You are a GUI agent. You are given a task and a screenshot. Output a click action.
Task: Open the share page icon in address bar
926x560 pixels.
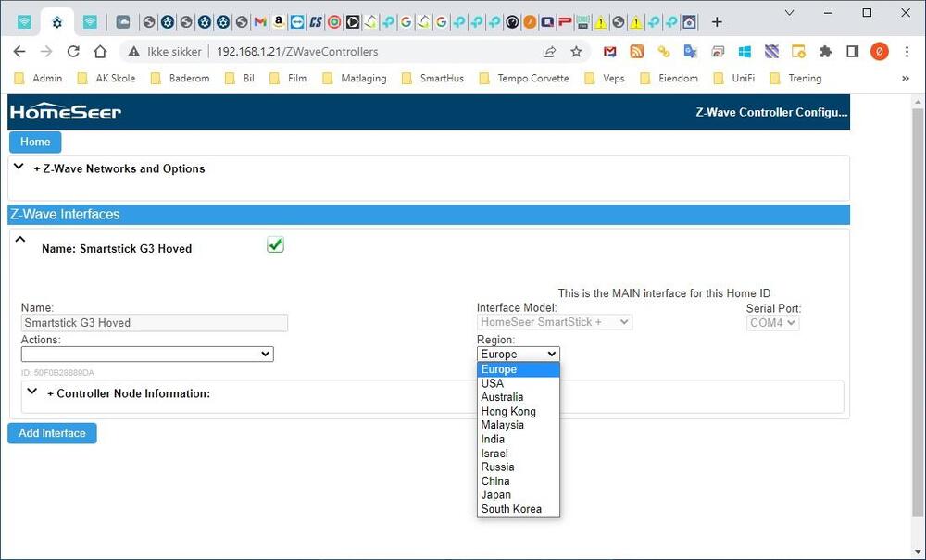pyautogui.click(x=549, y=52)
